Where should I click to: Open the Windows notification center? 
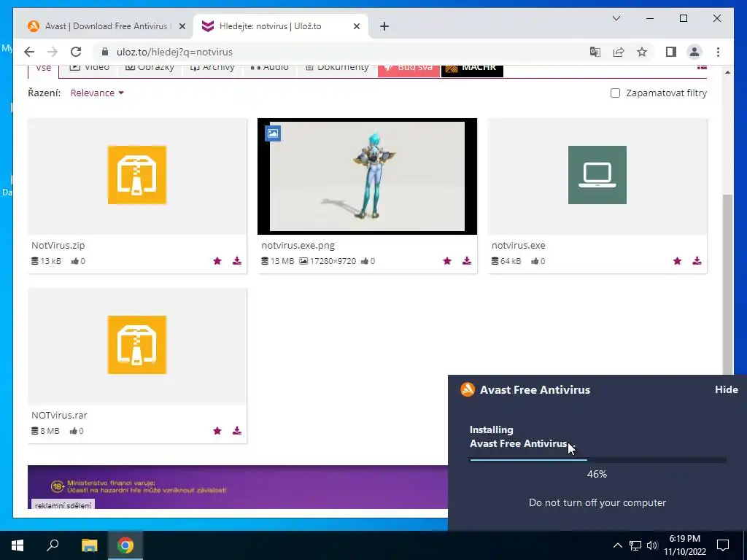coord(723,545)
